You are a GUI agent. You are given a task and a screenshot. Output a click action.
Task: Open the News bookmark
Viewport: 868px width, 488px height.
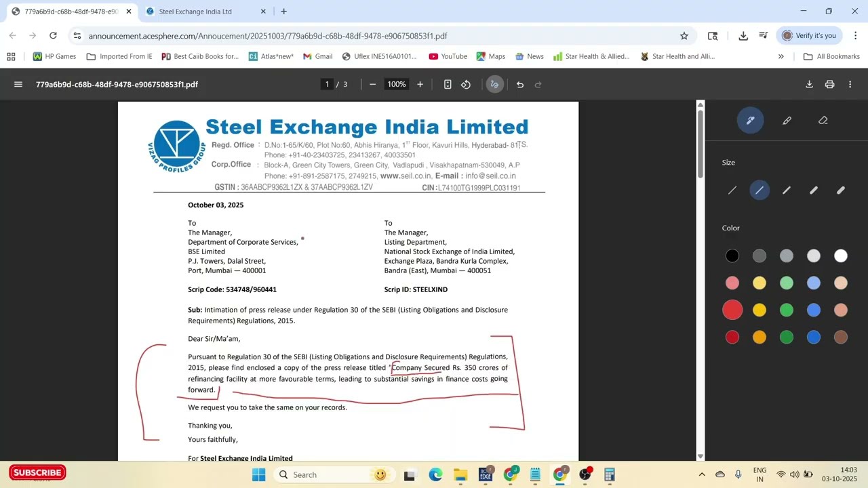pos(530,56)
